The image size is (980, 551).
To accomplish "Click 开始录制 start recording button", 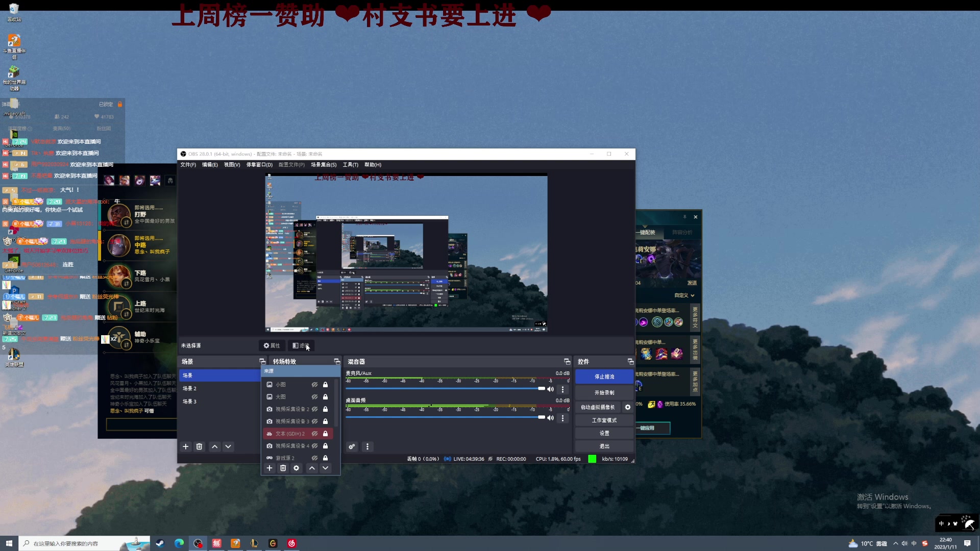I will tap(604, 393).
